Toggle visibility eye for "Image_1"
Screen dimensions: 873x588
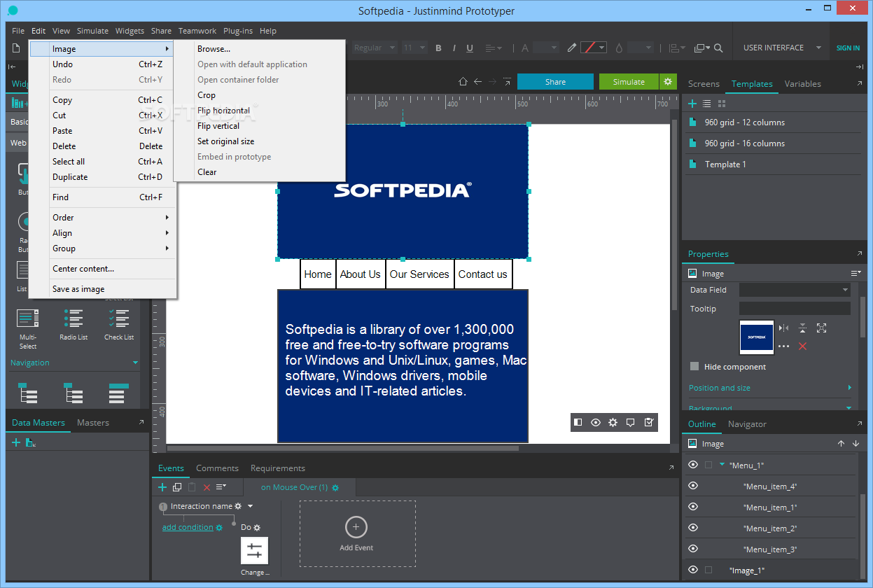click(693, 570)
